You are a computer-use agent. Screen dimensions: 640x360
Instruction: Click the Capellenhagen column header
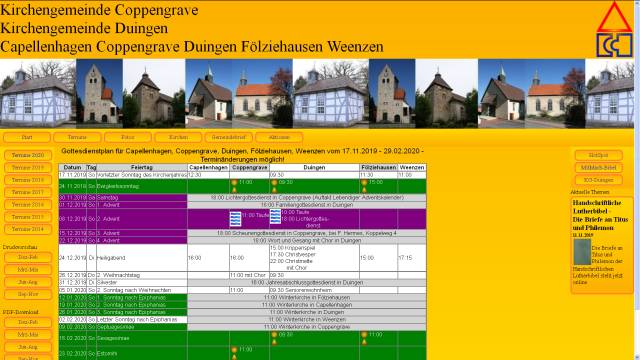208,167
